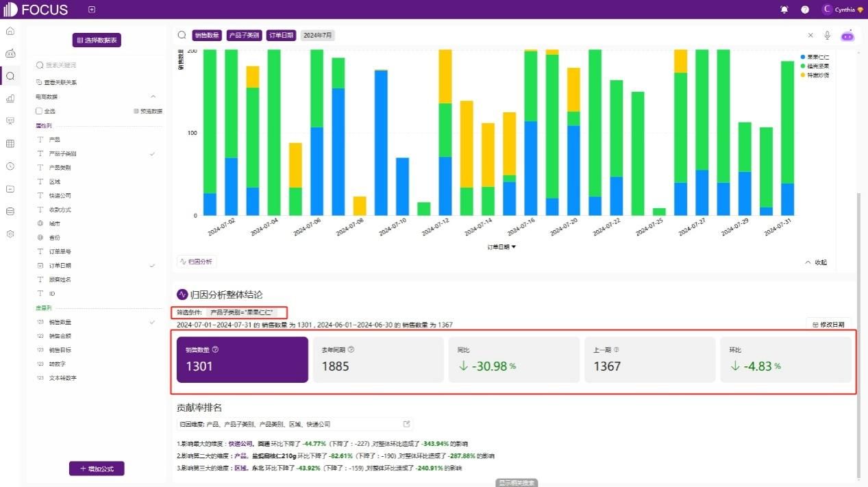
Task: Collapse the chart panel with 收起
Action: [x=816, y=262]
